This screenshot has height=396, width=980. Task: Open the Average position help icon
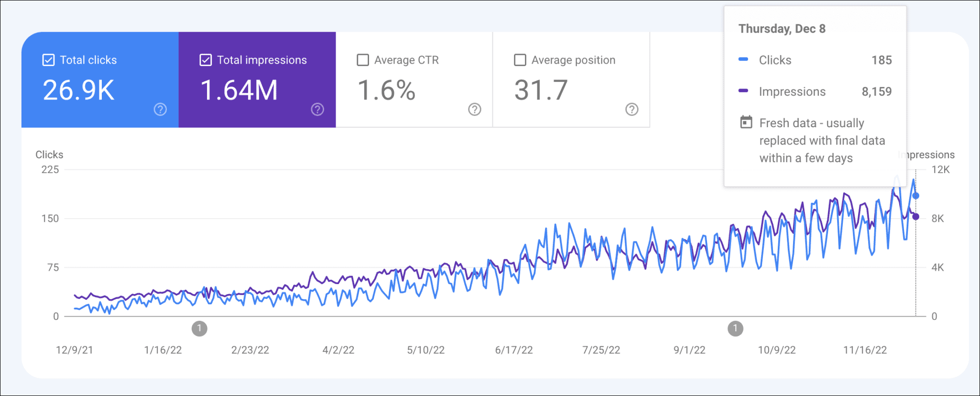point(632,110)
